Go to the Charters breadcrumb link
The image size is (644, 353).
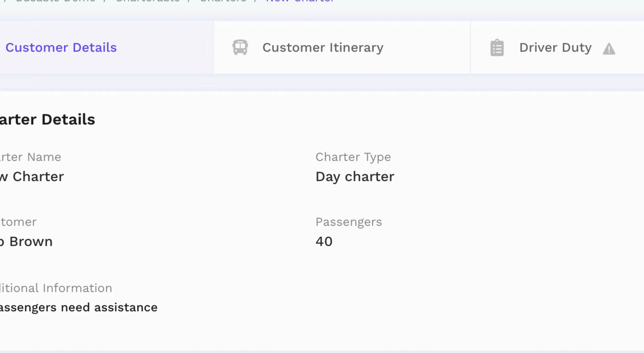pos(223,1)
